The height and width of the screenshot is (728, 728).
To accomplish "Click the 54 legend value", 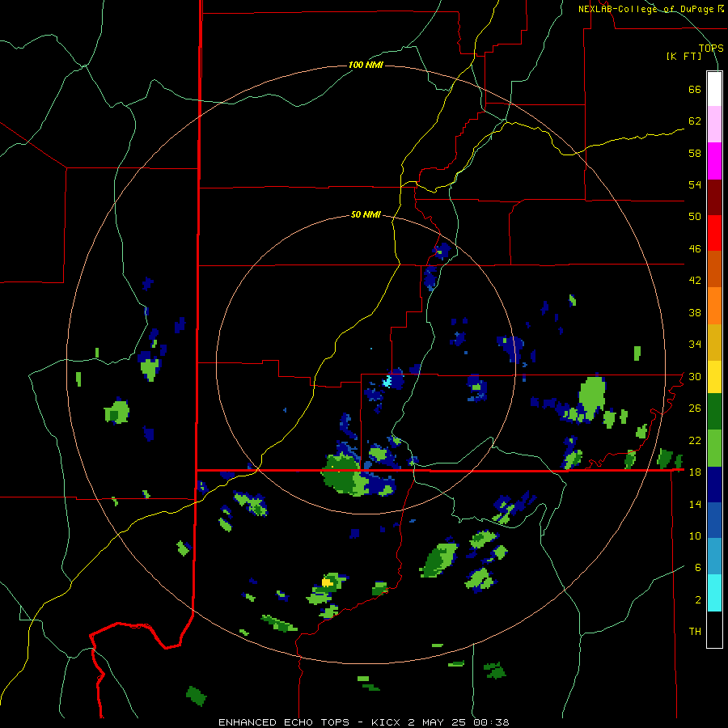I will [x=695, y=184].
